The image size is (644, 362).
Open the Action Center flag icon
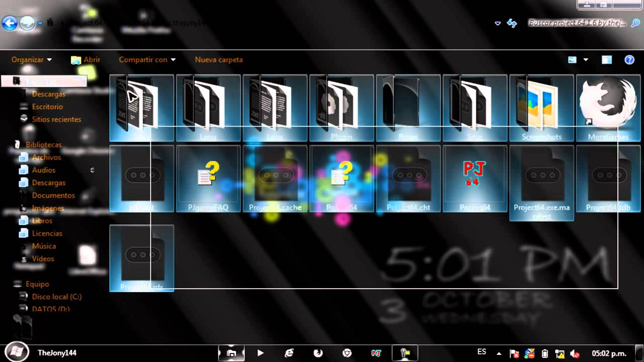514,353
